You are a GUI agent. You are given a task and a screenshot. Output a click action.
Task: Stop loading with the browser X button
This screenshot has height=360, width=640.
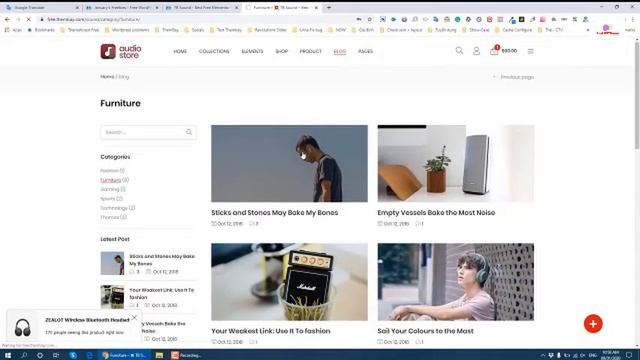point(29,19)
